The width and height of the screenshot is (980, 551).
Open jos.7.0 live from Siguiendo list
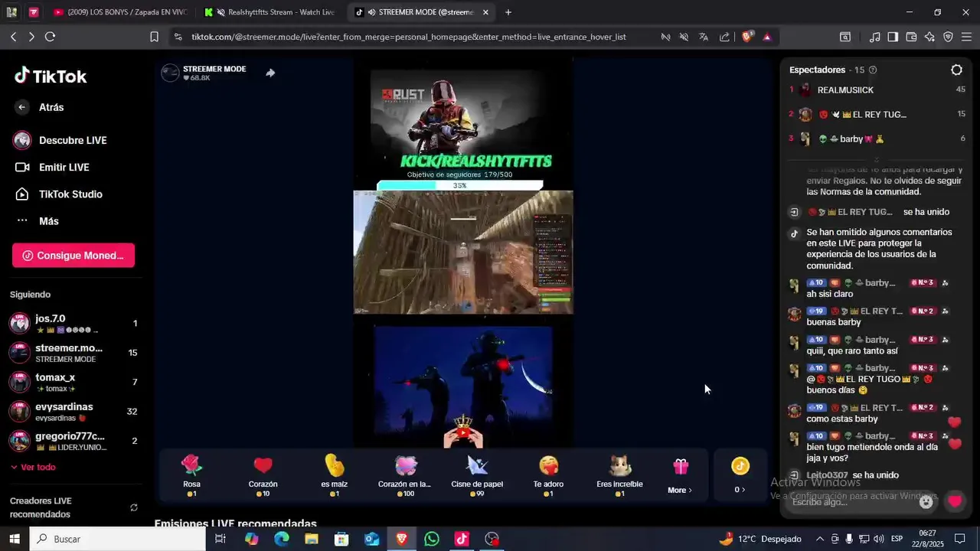pos(73,324)
